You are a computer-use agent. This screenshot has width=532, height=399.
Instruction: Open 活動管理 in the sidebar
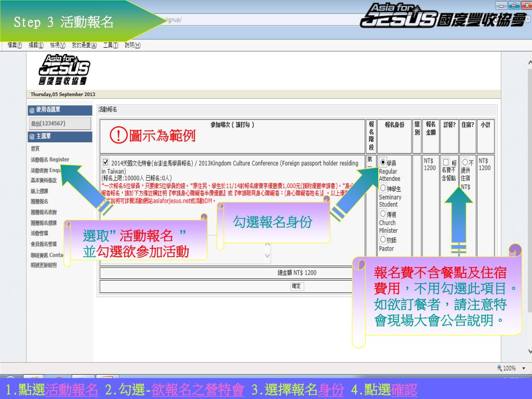[39, 233]
